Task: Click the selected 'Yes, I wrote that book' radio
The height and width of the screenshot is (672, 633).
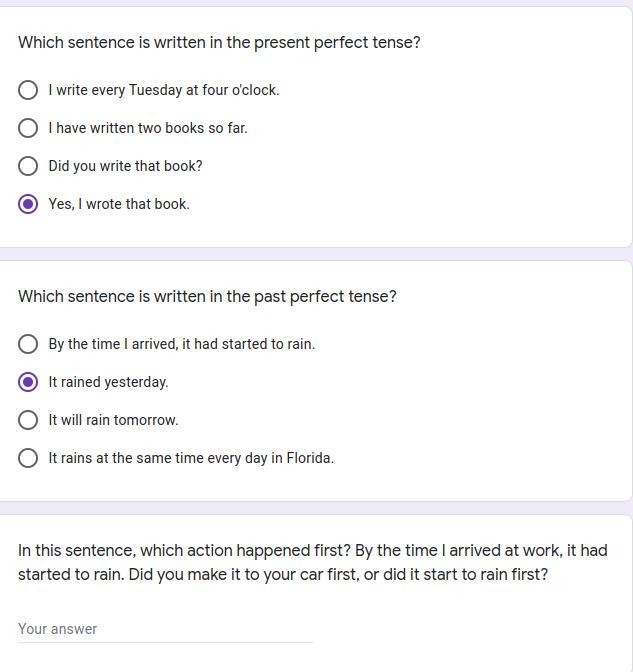Action: [x=28, y=204]
